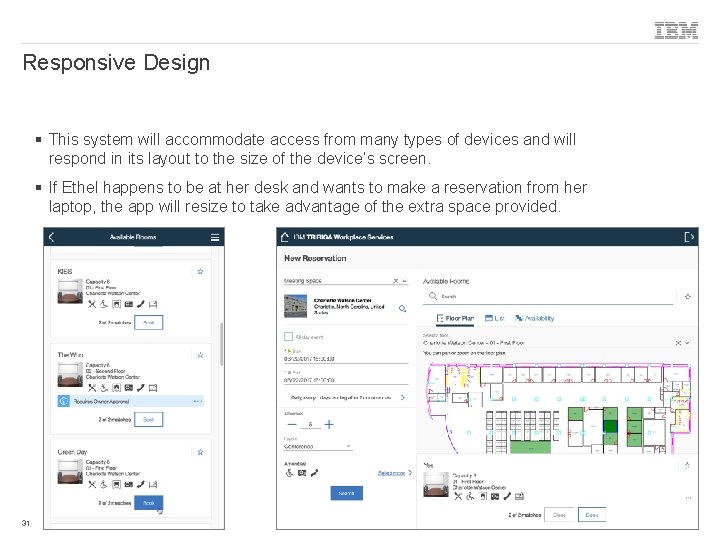Decrease the attendee count with minus

(x=292, y=424)
